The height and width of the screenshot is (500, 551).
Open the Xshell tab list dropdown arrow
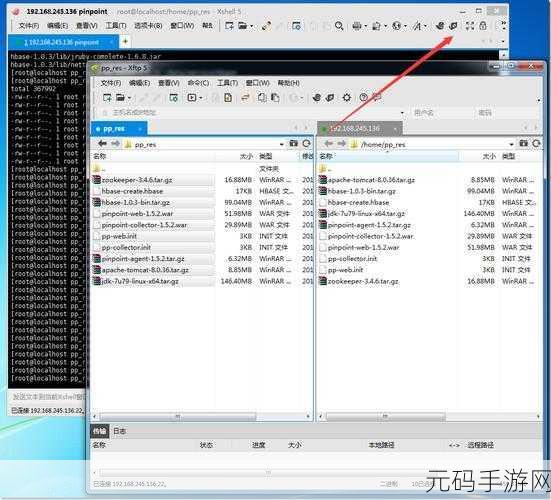point(503,41)
